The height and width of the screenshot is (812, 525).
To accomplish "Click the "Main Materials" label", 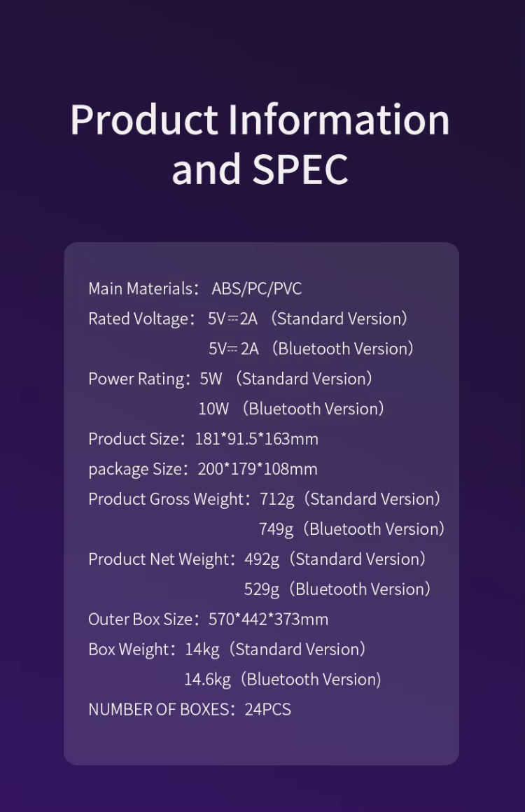I will [140, 288].
